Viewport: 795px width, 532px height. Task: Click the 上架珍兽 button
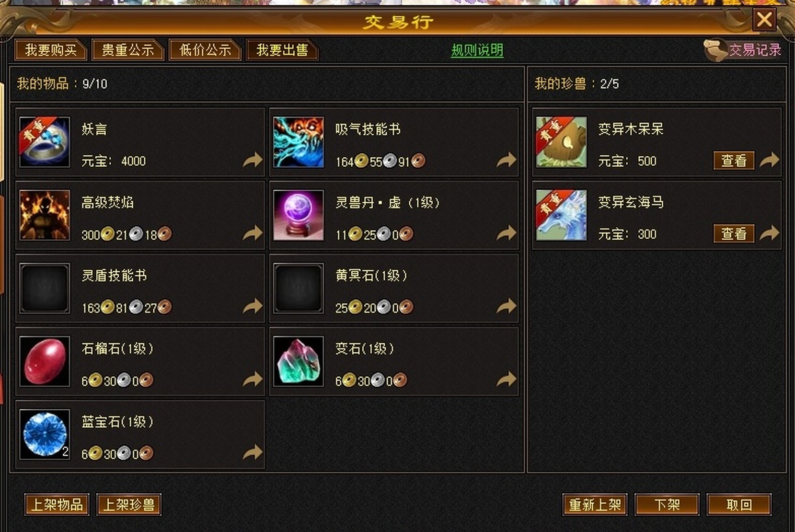coord(129,505)
